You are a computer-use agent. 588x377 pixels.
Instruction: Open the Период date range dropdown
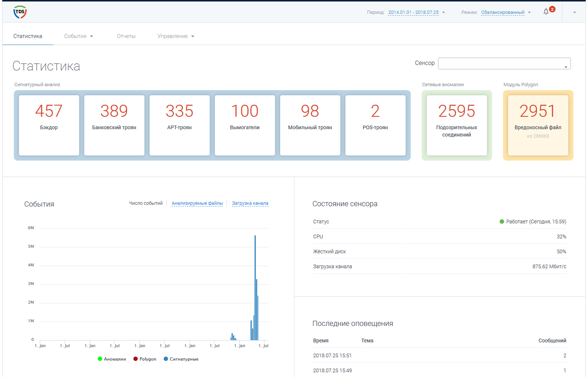coord(417,12)
